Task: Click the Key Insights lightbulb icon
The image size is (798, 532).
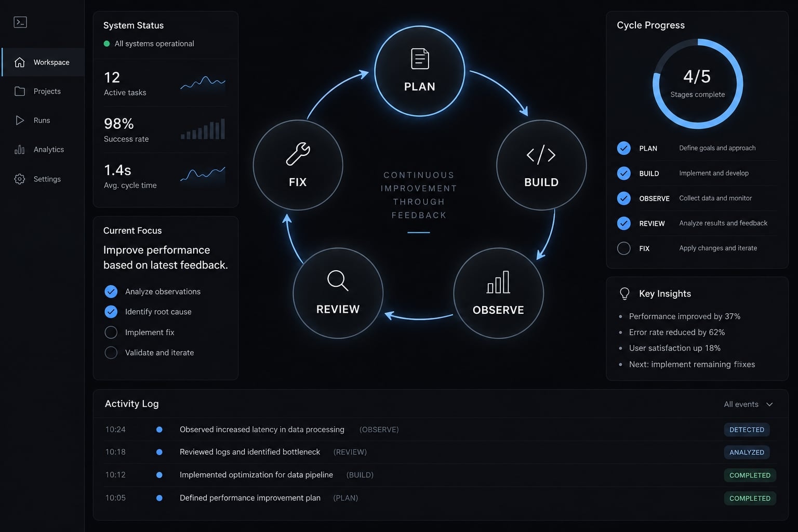Action: pos(624,294)
